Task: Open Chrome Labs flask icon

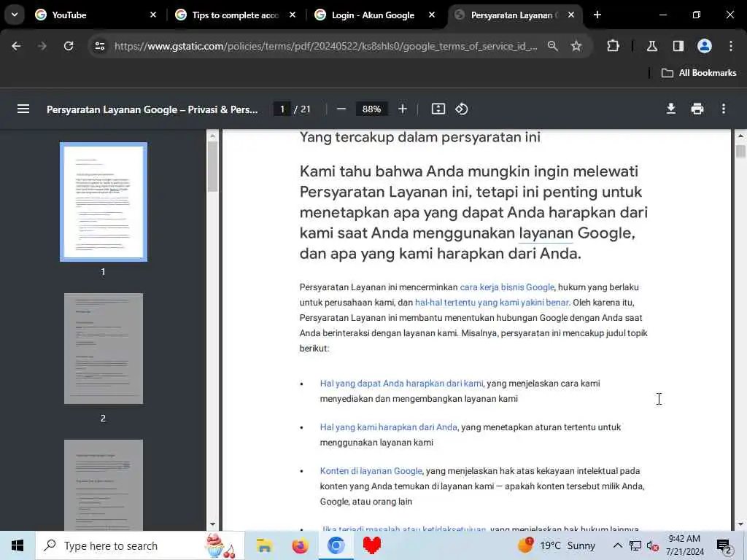Action: coord(652,46)
